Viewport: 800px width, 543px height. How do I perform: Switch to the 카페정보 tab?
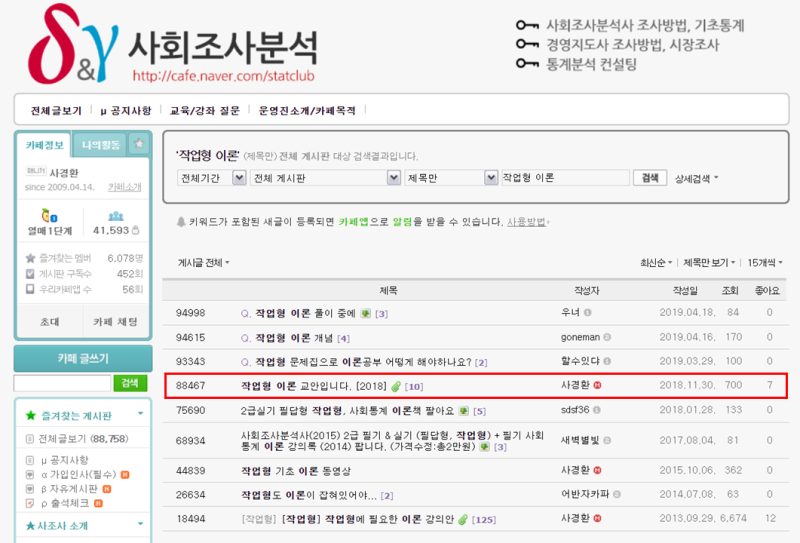[44, 145]
